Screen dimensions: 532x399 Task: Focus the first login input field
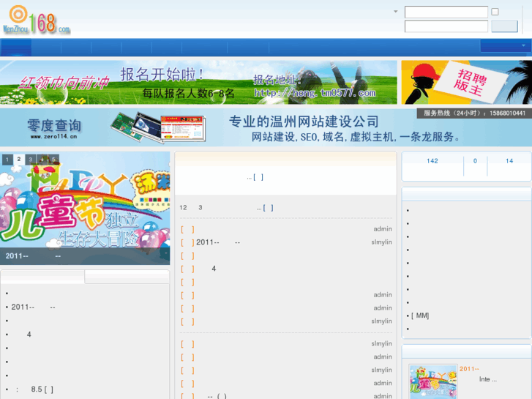[446, 12]
